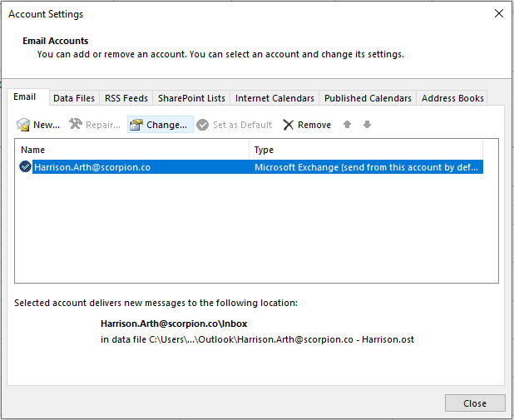The image size is (514, 420).
Task: Click the data file path ending in Harrison.ost
Action: (257, 339)
